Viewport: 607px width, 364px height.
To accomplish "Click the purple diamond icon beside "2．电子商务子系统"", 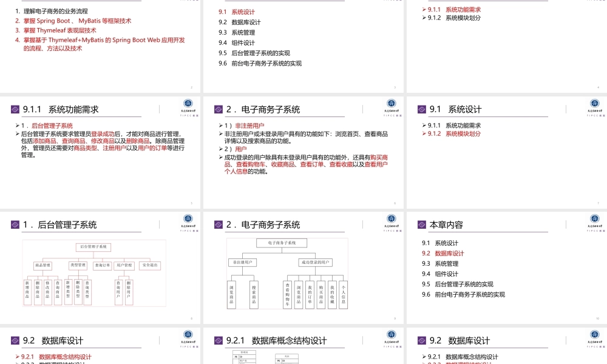I will point(217,110).
